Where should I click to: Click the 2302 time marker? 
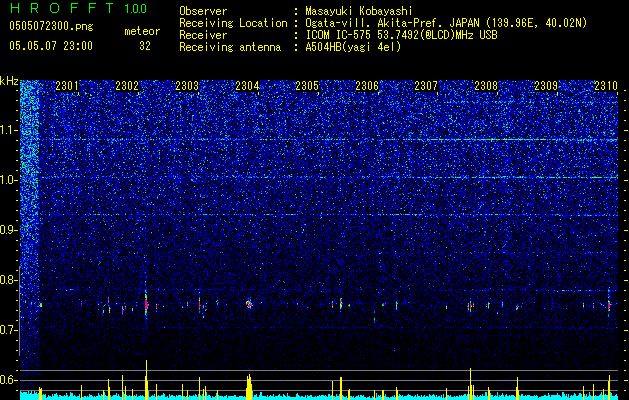[x=127, y=86]
